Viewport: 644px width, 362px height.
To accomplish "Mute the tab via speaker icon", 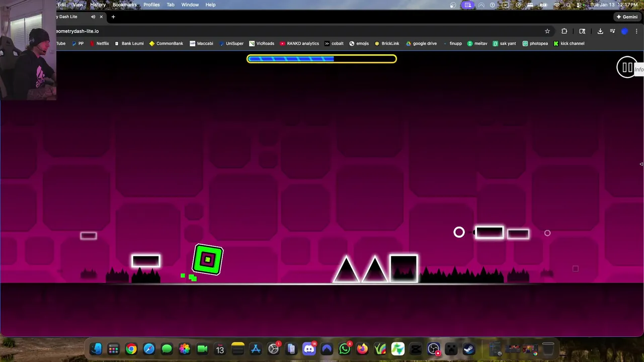I will pyautogui.click(x=93, y=17).
